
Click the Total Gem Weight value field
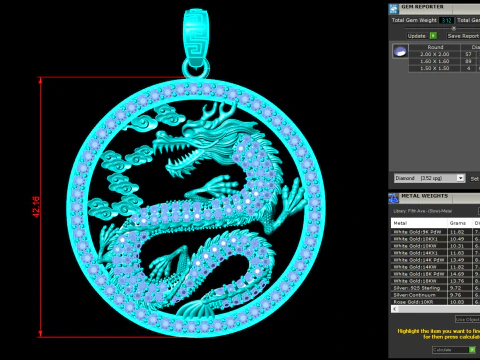coord(446,20)
